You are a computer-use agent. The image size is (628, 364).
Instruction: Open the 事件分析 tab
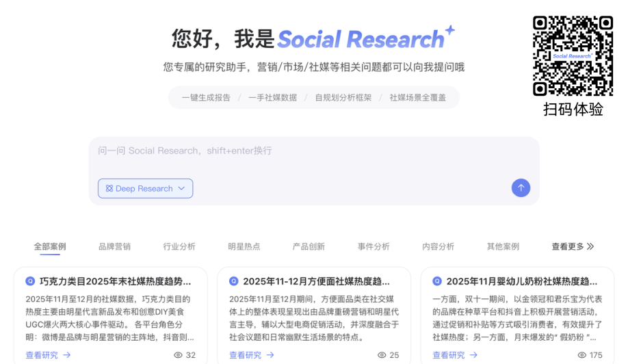pos(374,246)
